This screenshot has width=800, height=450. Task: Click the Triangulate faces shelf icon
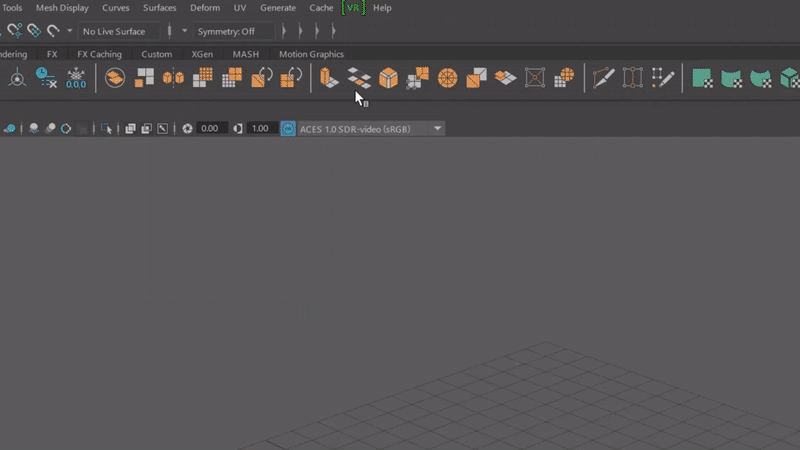(477, 78)
